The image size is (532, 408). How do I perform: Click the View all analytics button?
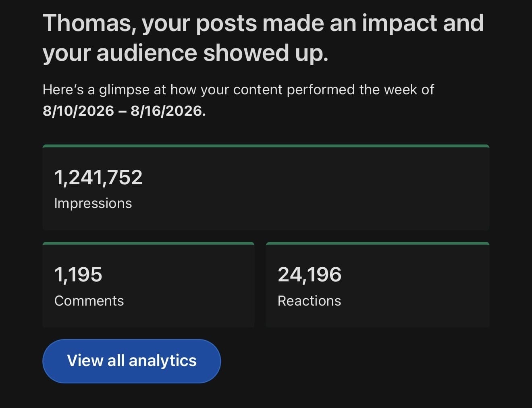coord(131,361)
